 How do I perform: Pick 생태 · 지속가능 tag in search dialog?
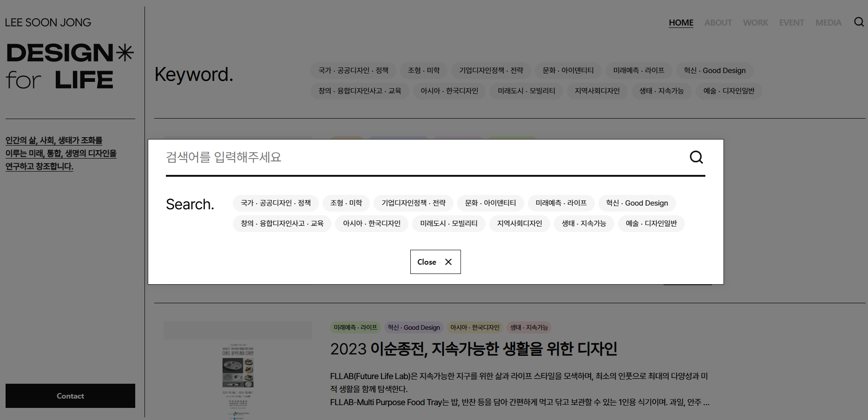click(x=584, y=224)
